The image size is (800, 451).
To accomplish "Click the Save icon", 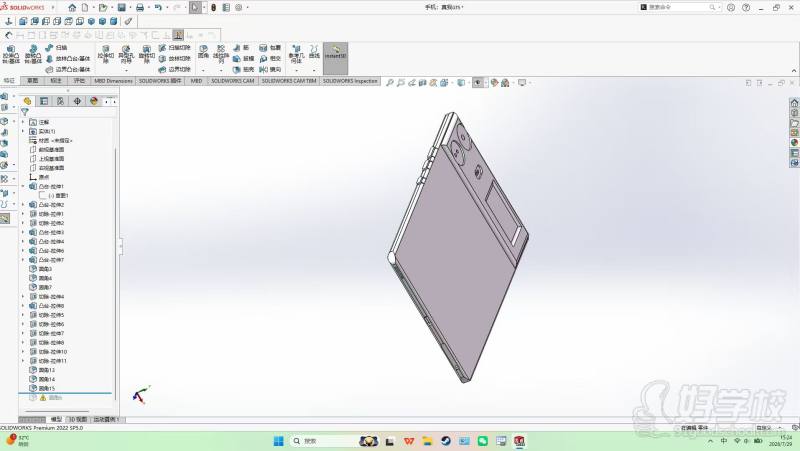I will pyautogui.click(x=121, y=8).
